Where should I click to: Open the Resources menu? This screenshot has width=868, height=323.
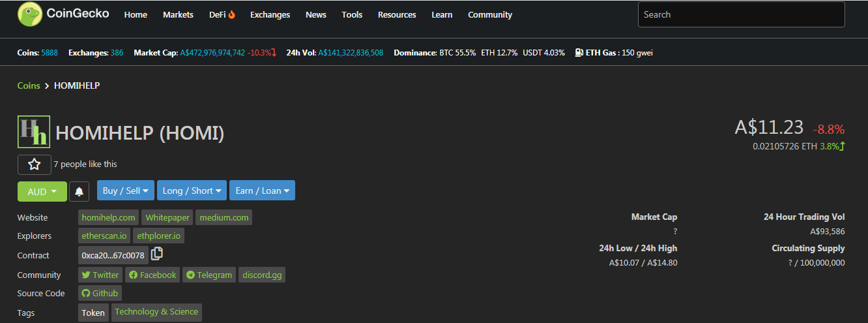(397, 14)
